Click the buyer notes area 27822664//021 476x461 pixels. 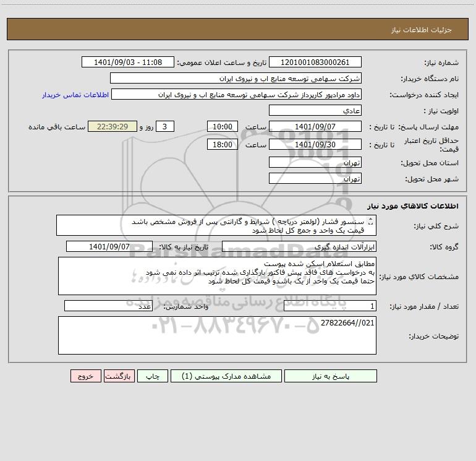tap(217, 335)
